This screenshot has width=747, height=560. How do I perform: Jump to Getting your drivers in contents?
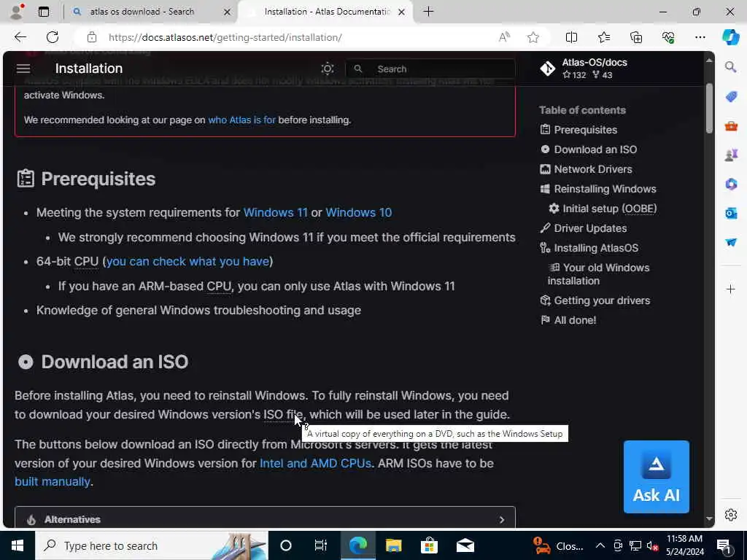[x=595, y=300]
